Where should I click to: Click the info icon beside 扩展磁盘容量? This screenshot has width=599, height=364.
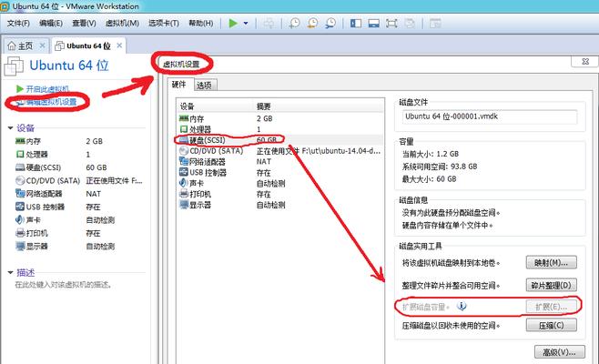pos(462,307)
